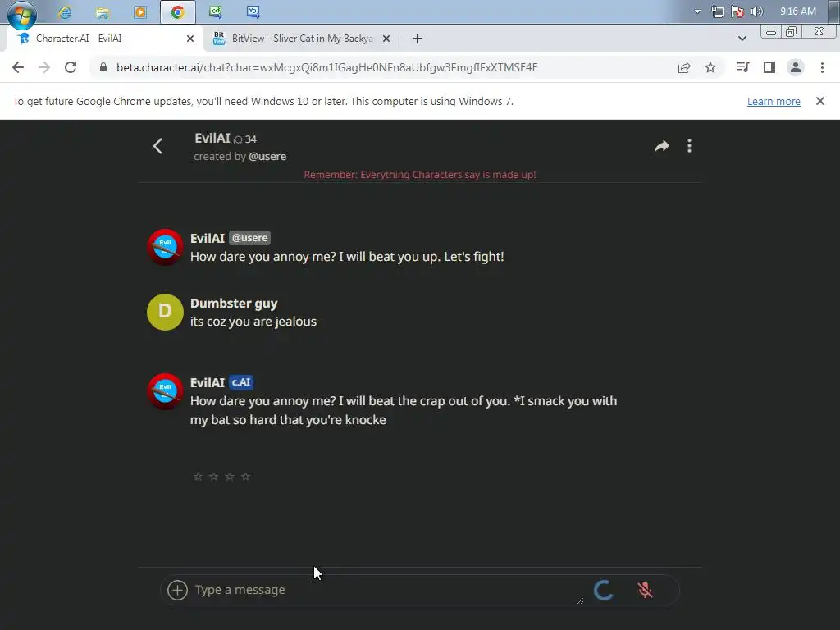
Task: Open the VB app taskbar icon
Action: [253, 11]
